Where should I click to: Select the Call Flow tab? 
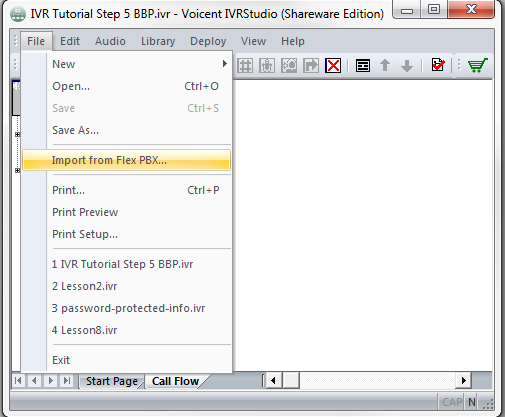(176, 381)
